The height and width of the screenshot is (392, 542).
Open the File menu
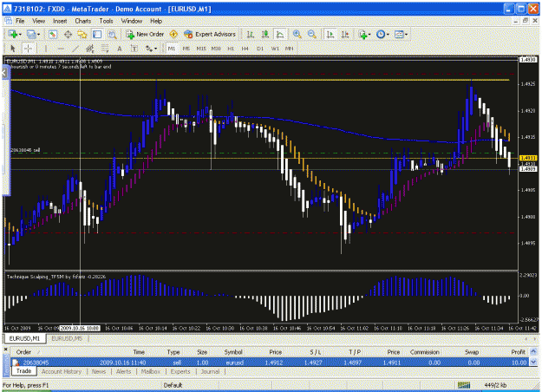click(x=20, y=21)
